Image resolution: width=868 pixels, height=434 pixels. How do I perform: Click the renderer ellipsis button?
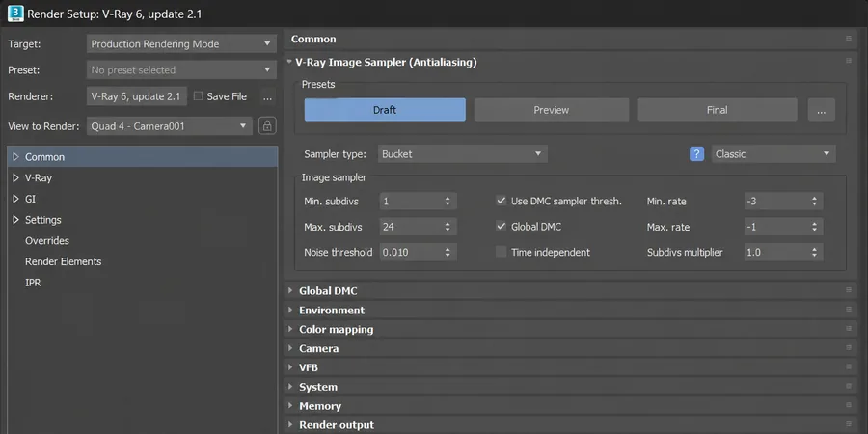click(267, 96)
